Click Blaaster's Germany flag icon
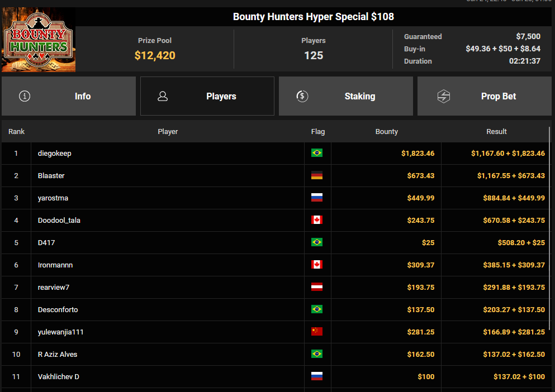 (x=317, y=175)
